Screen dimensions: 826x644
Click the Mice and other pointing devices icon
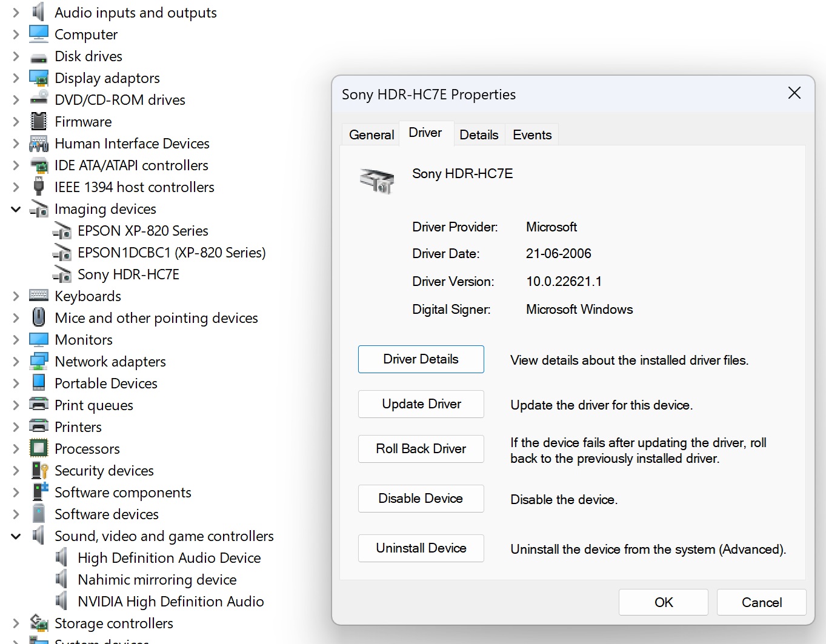[39, 318]
